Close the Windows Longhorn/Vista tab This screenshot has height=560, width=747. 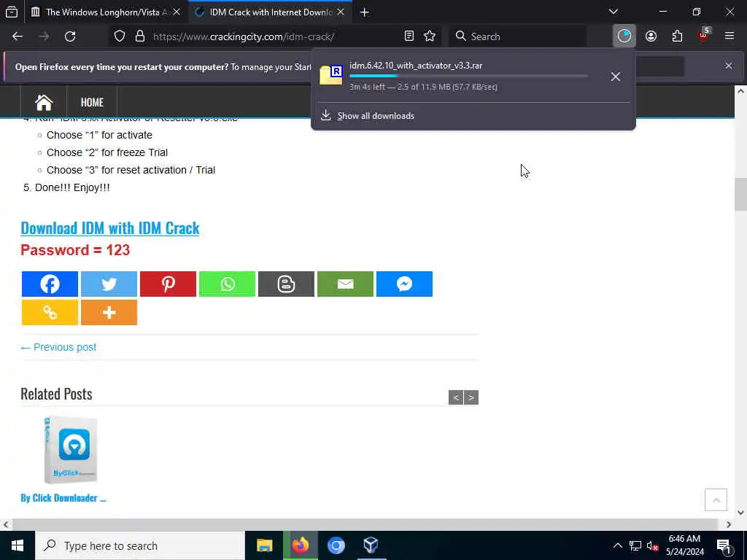(177, 12)
